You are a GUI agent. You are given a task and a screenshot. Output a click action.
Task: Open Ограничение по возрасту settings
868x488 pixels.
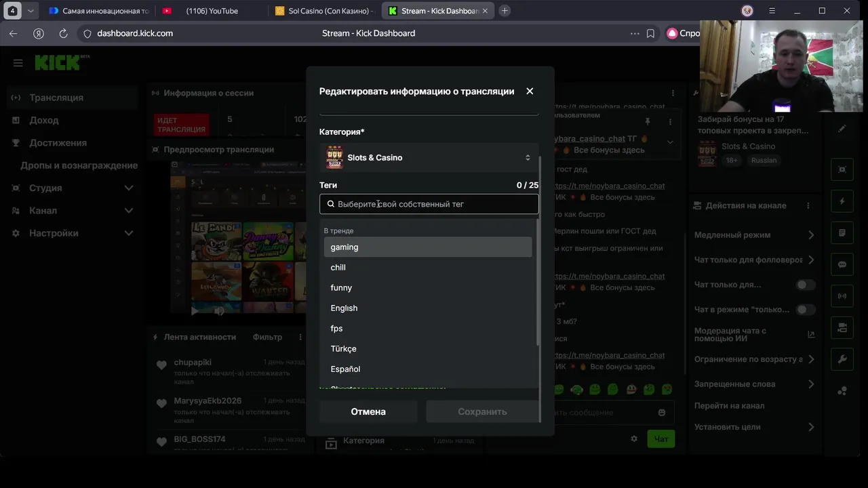coord(754,359)
